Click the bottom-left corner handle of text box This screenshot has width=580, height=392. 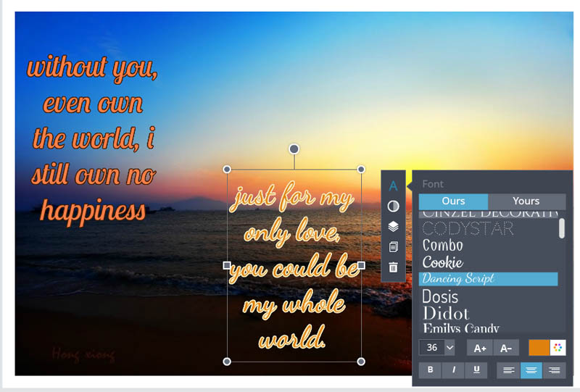[x=227, y=362]
